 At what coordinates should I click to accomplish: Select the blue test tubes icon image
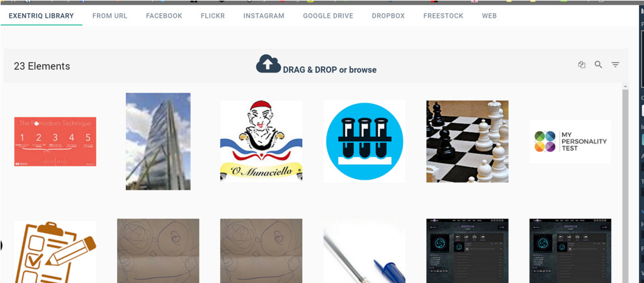pyautogui.click(x=364, y=141)
